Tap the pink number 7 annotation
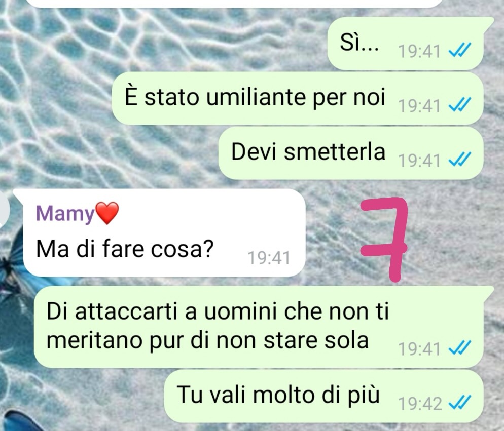 [x=384, y=240]
